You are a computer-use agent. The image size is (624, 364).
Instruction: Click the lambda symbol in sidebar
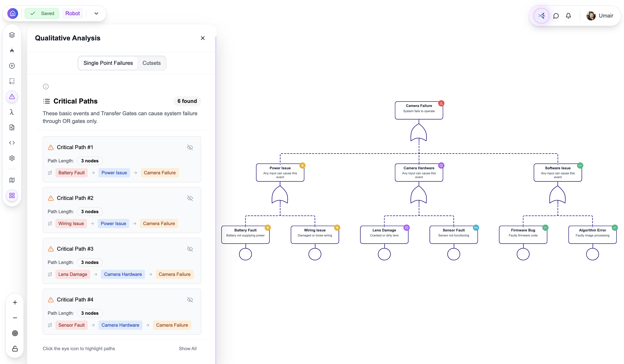pos(12,112)
